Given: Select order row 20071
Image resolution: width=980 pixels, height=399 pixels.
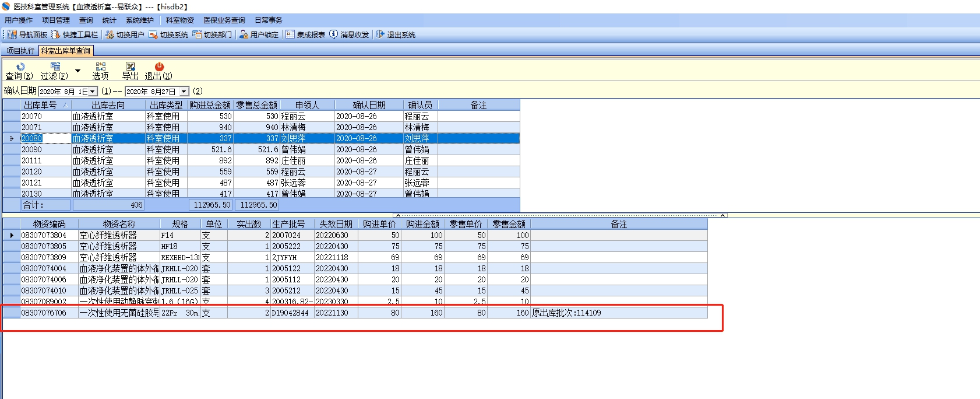Looking at the screenshot, I should [261, 127].
